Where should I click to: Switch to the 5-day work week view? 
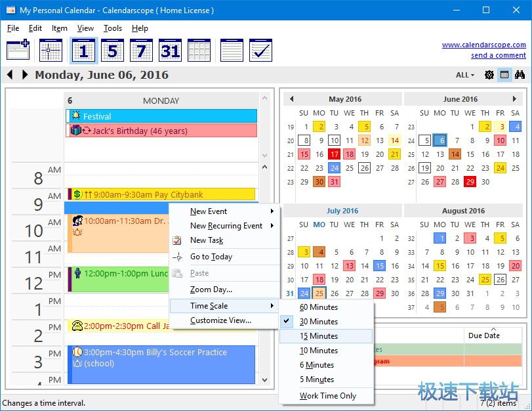click(x=112, y=51)
